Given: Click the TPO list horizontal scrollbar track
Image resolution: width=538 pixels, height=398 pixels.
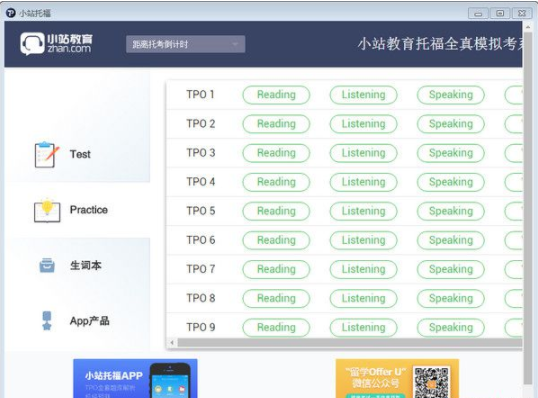Looking at the screenshot, I should [349, 342].
